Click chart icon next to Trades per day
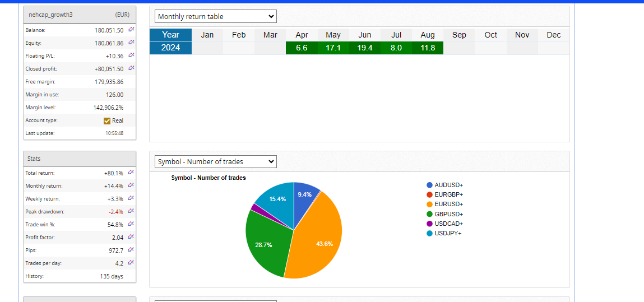644x302 pixels. [131, 263]
